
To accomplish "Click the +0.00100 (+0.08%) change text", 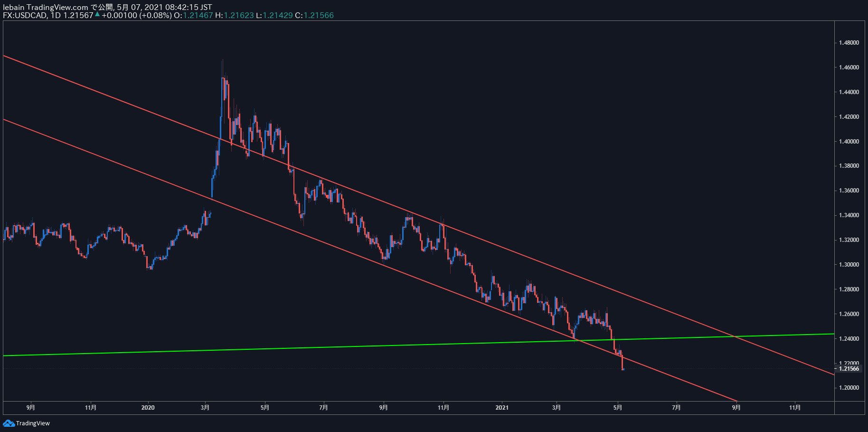I will pos(137,15).
